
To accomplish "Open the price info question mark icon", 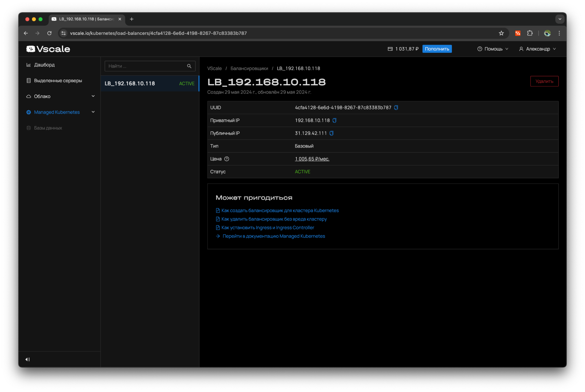I will (x=227, y=159).
